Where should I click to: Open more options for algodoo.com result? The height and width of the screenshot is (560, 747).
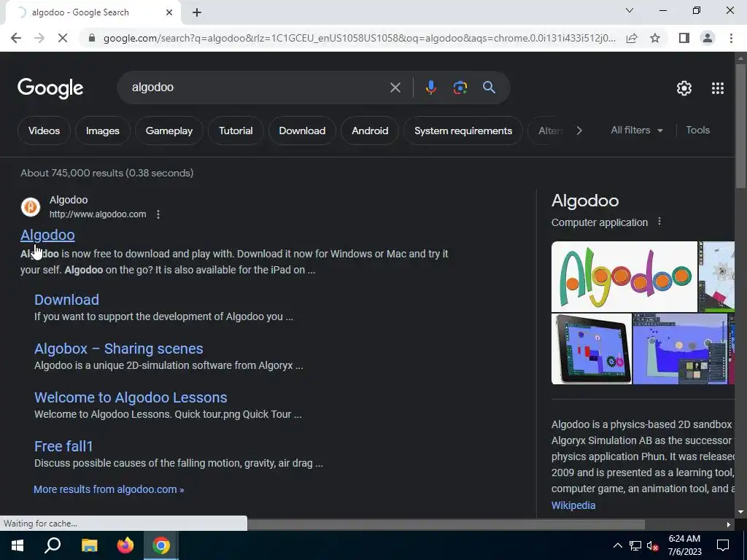(158, 214)
